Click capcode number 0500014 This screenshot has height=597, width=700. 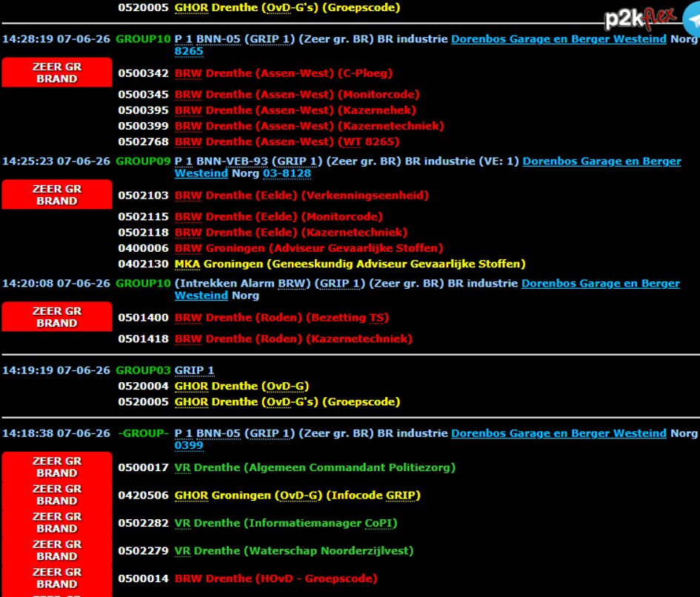click(143, 578)
